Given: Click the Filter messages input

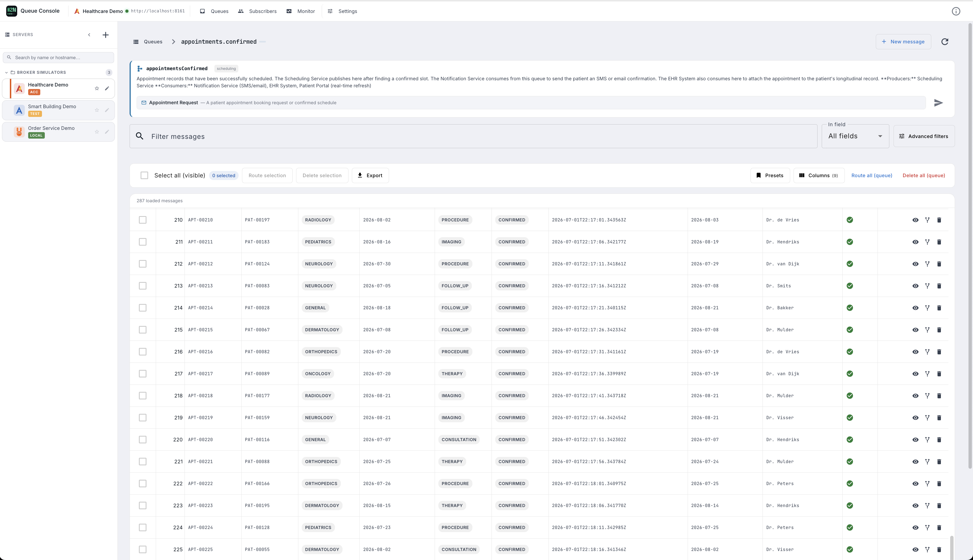Looking at the screenshot, I should point(474,136).
